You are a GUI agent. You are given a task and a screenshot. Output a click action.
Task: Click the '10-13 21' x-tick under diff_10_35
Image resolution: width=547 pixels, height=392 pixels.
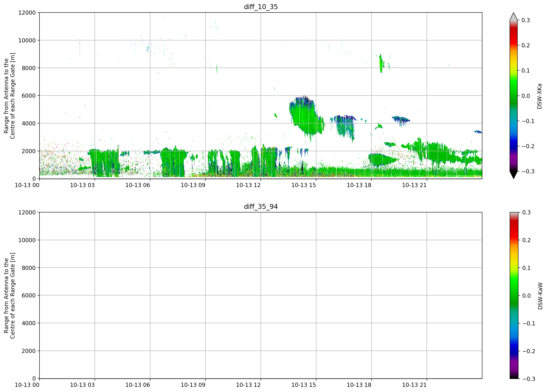(x=414, y=185)
